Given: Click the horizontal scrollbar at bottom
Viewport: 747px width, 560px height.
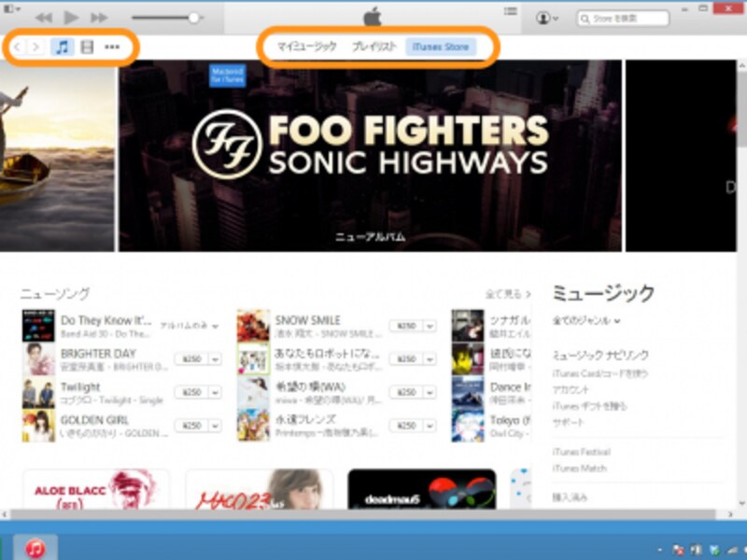Looking at the screenshot, I should [362, 514].
